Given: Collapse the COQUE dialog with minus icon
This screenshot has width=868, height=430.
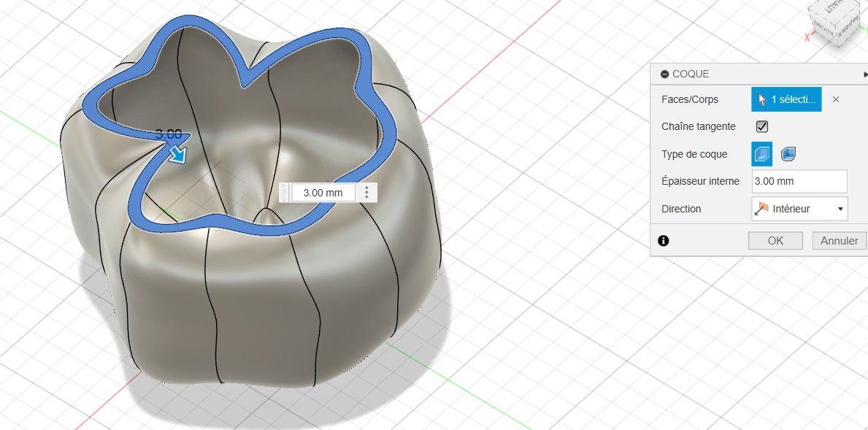Looking at the screenshot, I should pyautogui.click(x=664, y=74).
